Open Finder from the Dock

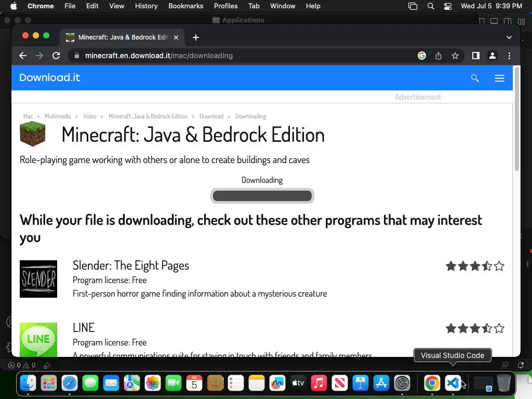tap(28, 383)
